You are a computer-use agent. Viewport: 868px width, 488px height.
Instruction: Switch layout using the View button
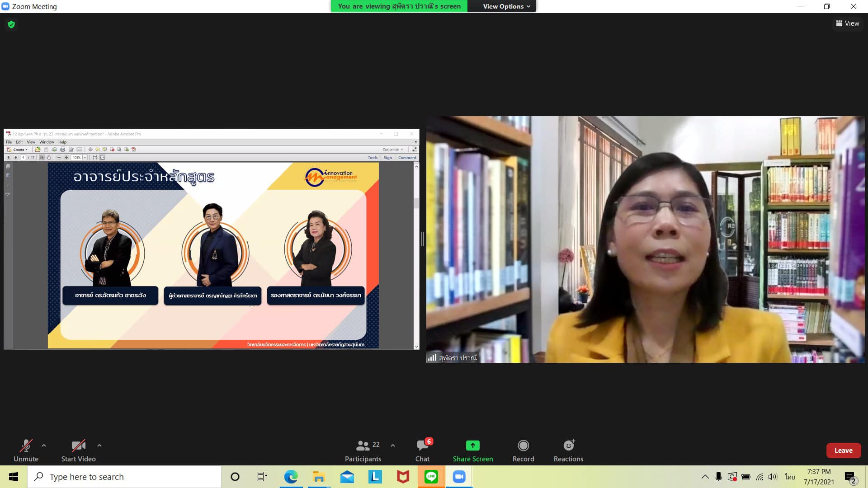pyautogui.click(x=848, y=23)
